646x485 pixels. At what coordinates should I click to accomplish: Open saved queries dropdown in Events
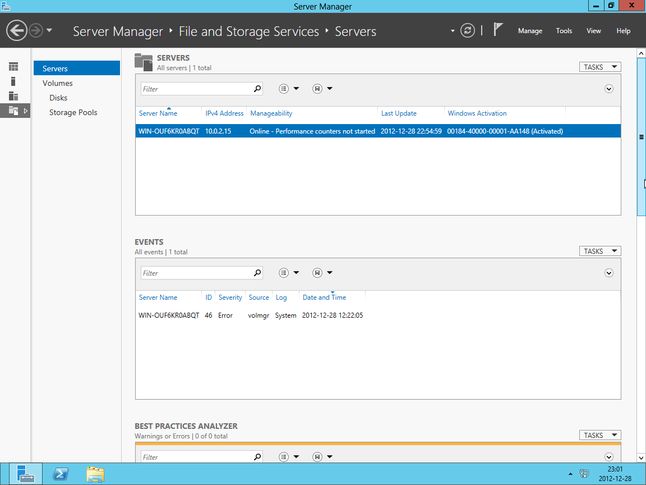click(322, 273)
